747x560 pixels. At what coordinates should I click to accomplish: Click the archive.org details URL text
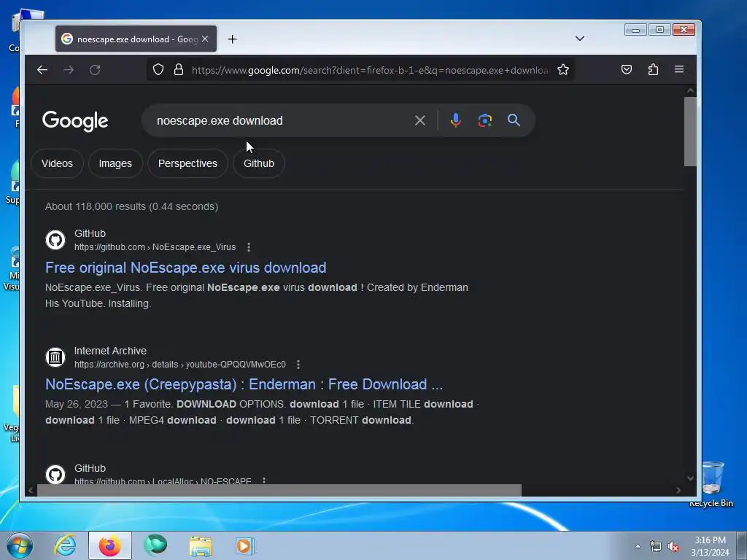[180, 365]
